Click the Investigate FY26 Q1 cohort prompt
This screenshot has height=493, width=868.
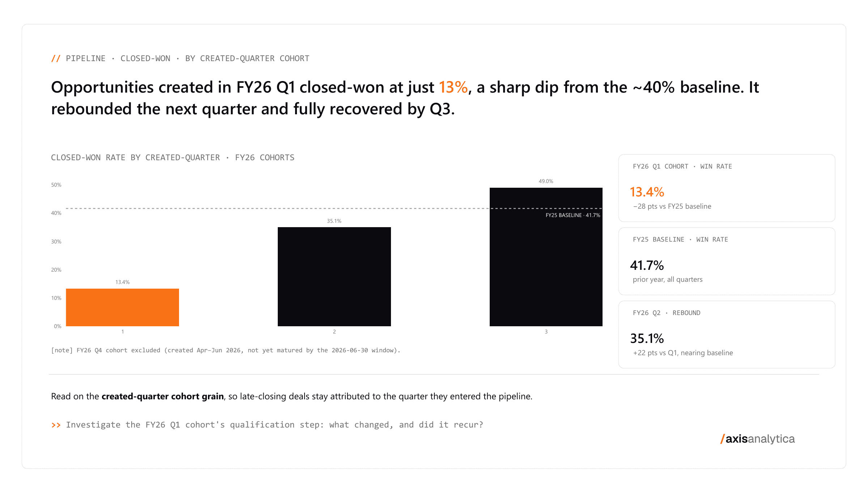275,425
